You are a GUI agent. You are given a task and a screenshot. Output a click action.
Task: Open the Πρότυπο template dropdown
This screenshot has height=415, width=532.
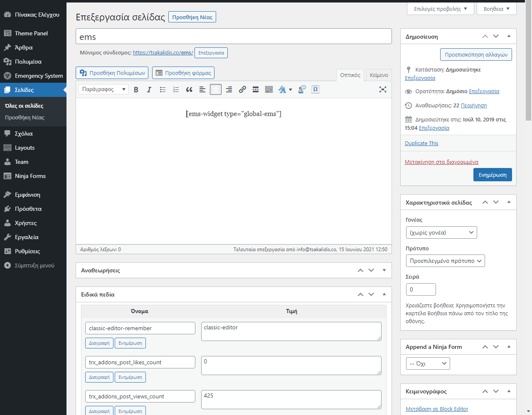pyautogui.click(x=445, y=261)
